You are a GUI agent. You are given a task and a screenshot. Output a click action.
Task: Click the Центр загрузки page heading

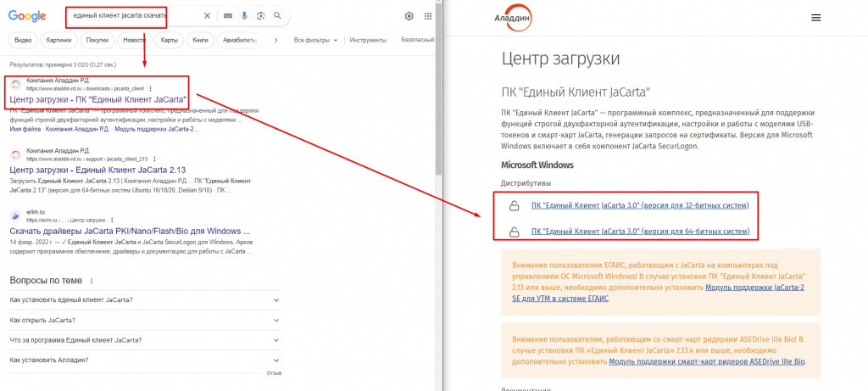[560, 59]
